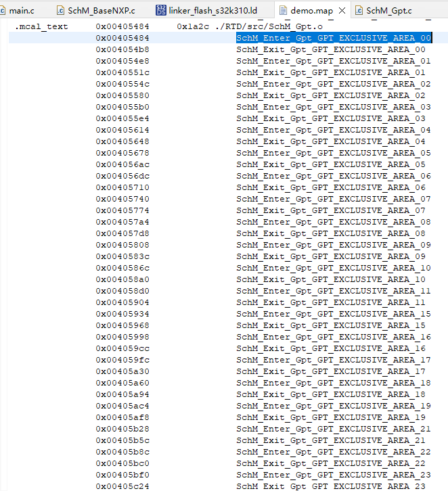Click SchM_Enter_Gpt_GPT_EXCLUSIVE_AREA_18 symbol
Screen dimensions: 448x491
coord(334,383)
